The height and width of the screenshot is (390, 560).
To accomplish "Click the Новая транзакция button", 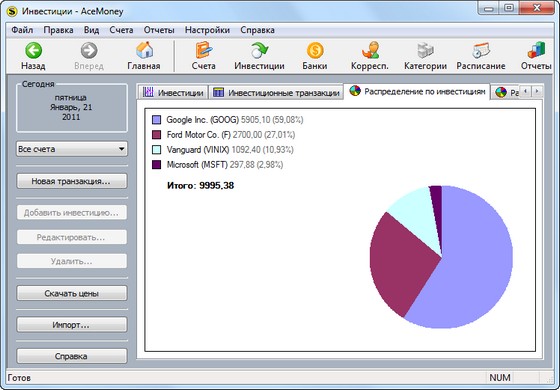I will pyautogui.click(x=72, y=181).
